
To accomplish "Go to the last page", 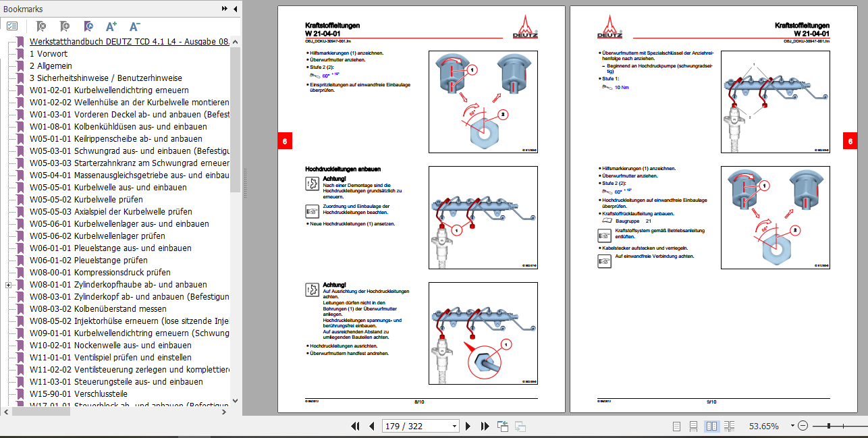I will [485, 426].
